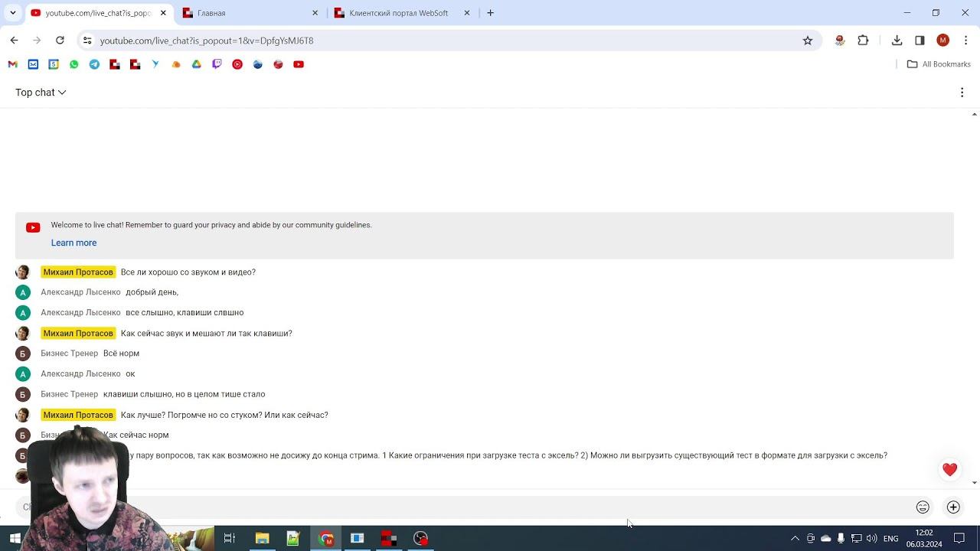This screenshot has width=980, height=551.
Task: Open a new browser tab
Action: (490, 13)
